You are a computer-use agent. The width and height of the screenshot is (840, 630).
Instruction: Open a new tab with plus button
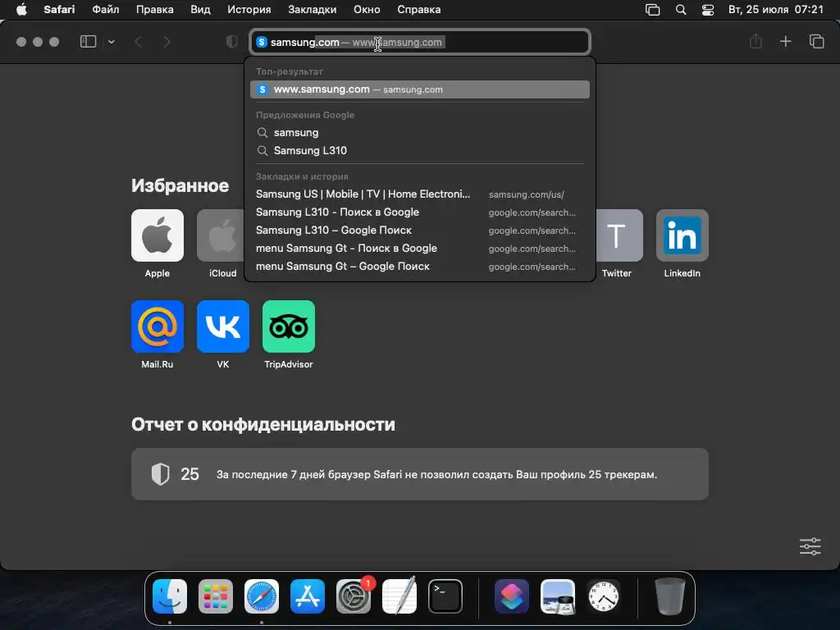(x=785, y=41)
